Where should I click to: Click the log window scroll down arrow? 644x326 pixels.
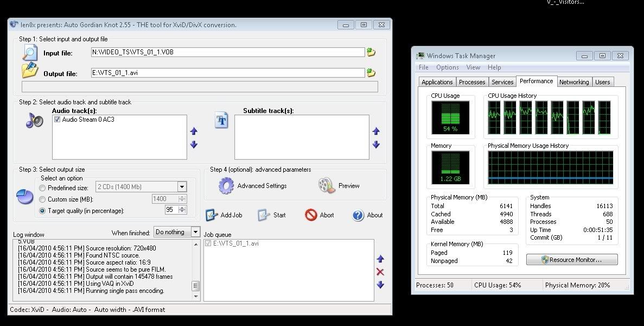coord(196,297)
